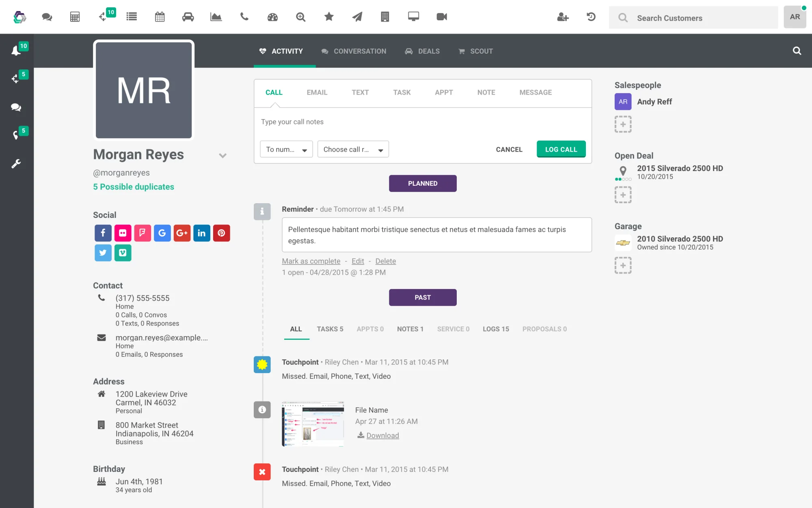Screen dimensions: 812x508
Task: Switch to the Deals tab
Action: click(x=422, y=51)
